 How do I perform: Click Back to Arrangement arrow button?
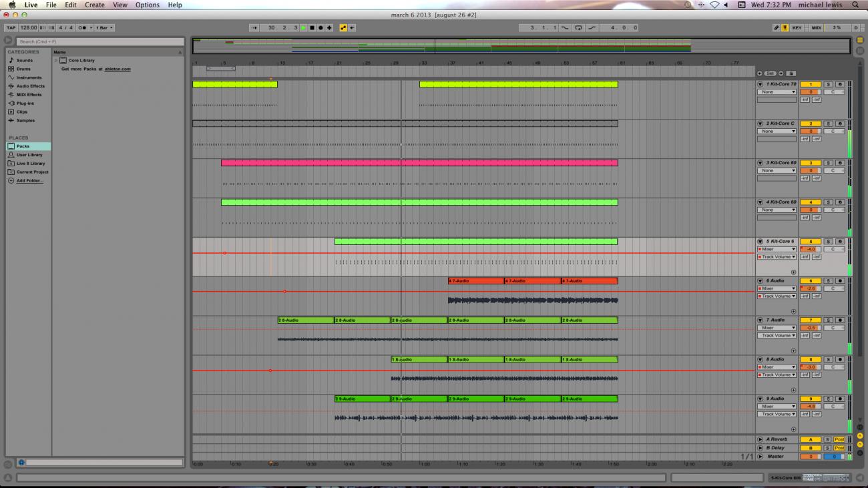(352, 28)
